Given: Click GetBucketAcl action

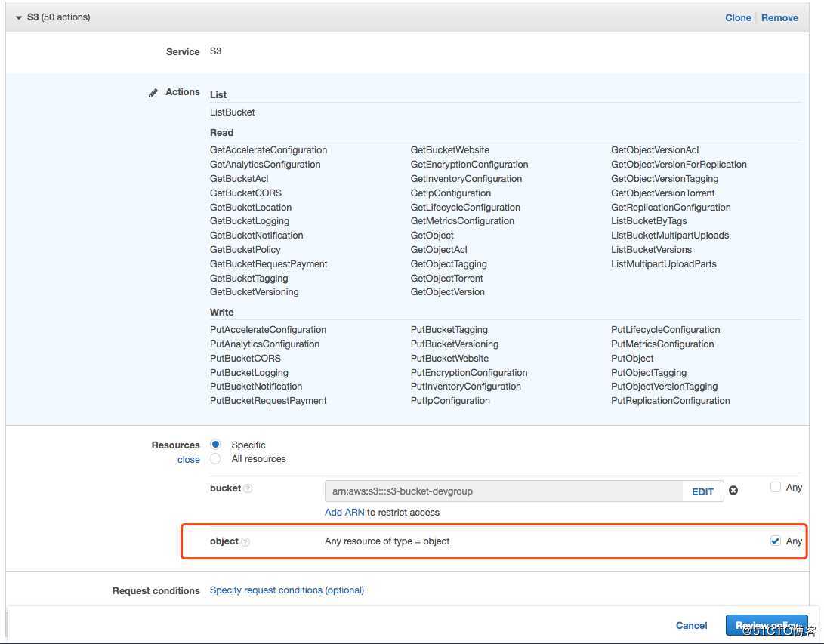Looking at the screenshot, I should click(x=239, y=179).
